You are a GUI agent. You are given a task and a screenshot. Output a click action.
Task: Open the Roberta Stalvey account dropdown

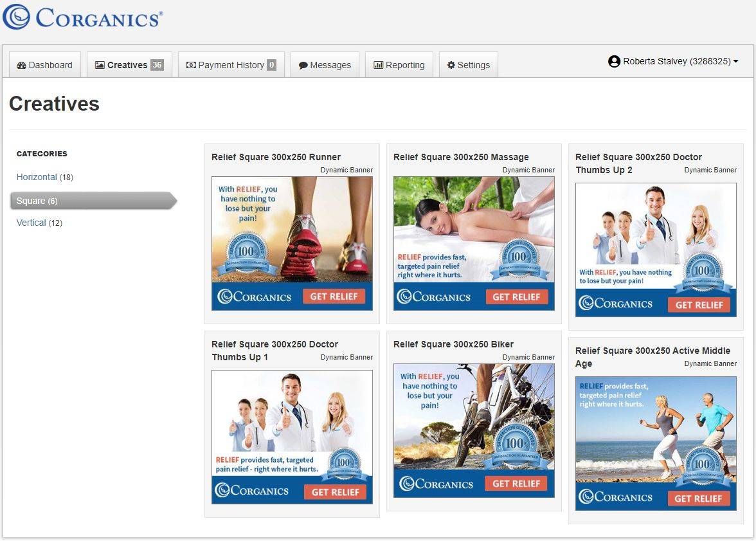pos(674,61)
